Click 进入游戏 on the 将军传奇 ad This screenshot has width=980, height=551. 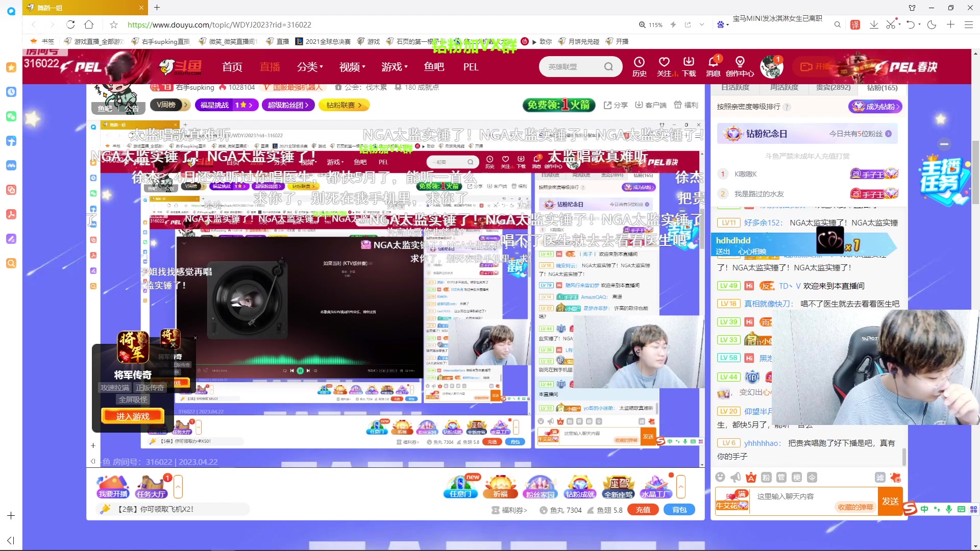(133, 416)
